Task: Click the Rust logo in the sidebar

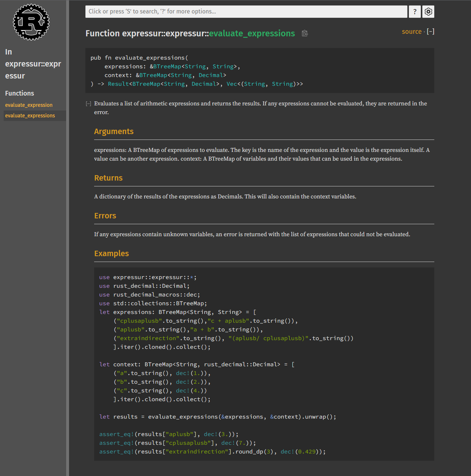Action: [x=31, y=22]
